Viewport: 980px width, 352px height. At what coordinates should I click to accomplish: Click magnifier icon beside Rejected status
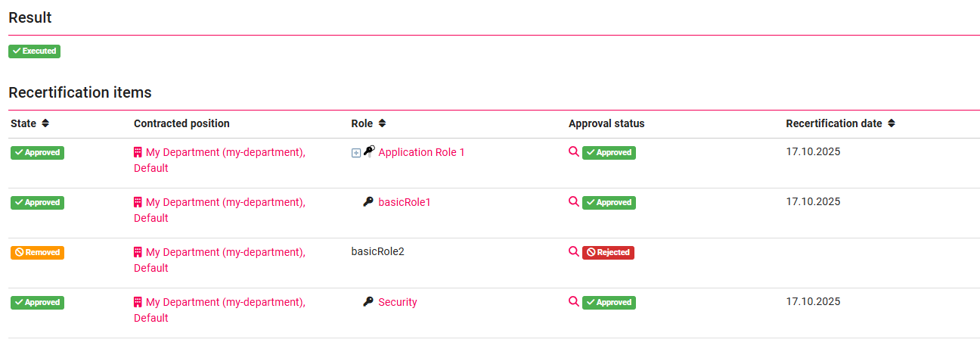point(574,251)
